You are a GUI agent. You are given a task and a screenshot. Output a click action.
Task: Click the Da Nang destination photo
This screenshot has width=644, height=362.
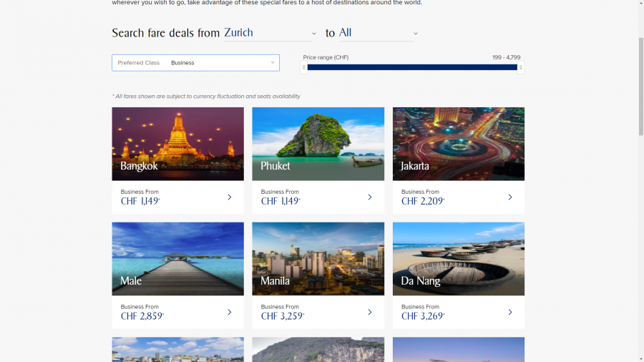click(x=459, y=259)
